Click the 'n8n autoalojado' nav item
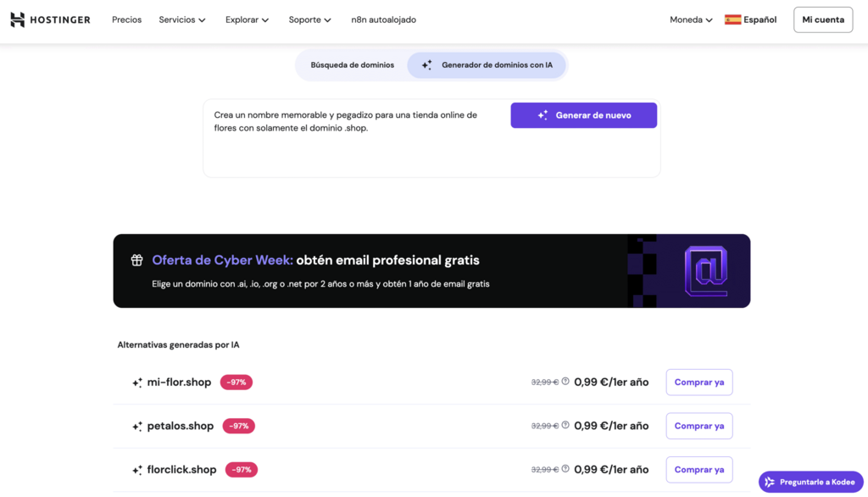Screen dimensions: 868x497 click(383, 20)
